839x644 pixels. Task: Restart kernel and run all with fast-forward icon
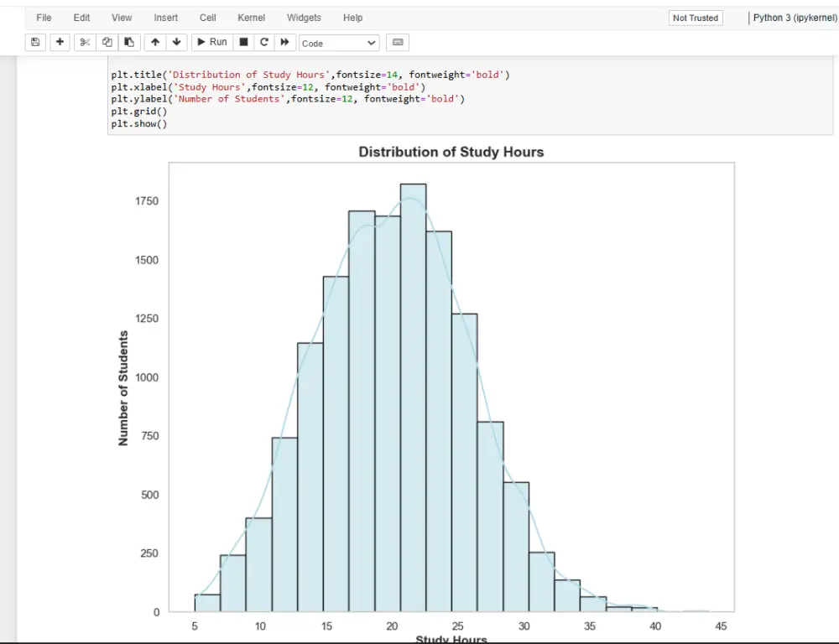(x=284, y=42)
